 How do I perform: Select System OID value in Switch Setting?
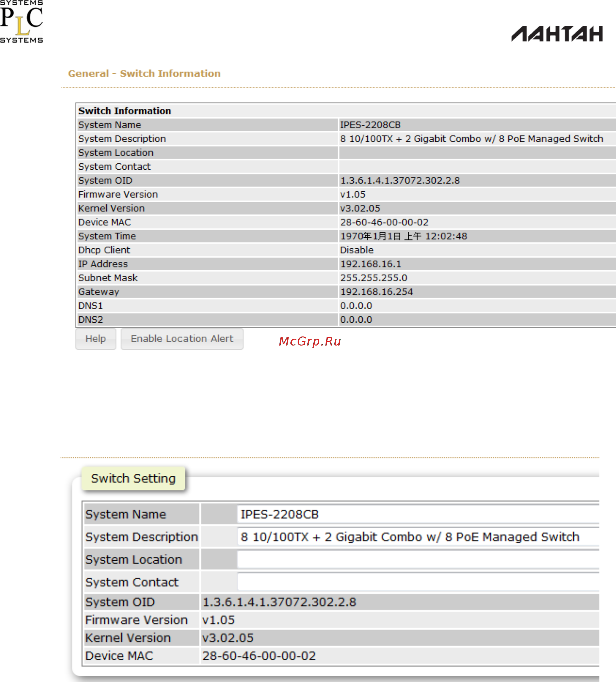(x=279, y=602)
